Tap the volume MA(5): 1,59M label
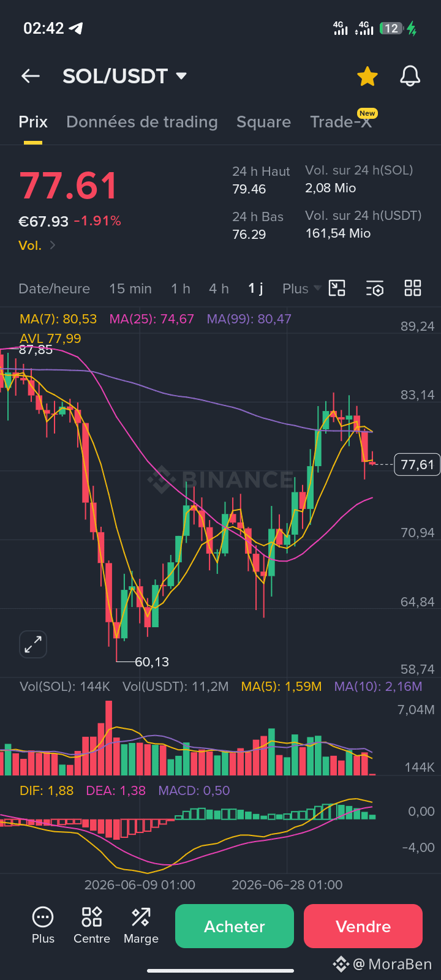Image resolution: width=441 pixels, height=980 pixels. pos(281,687)
